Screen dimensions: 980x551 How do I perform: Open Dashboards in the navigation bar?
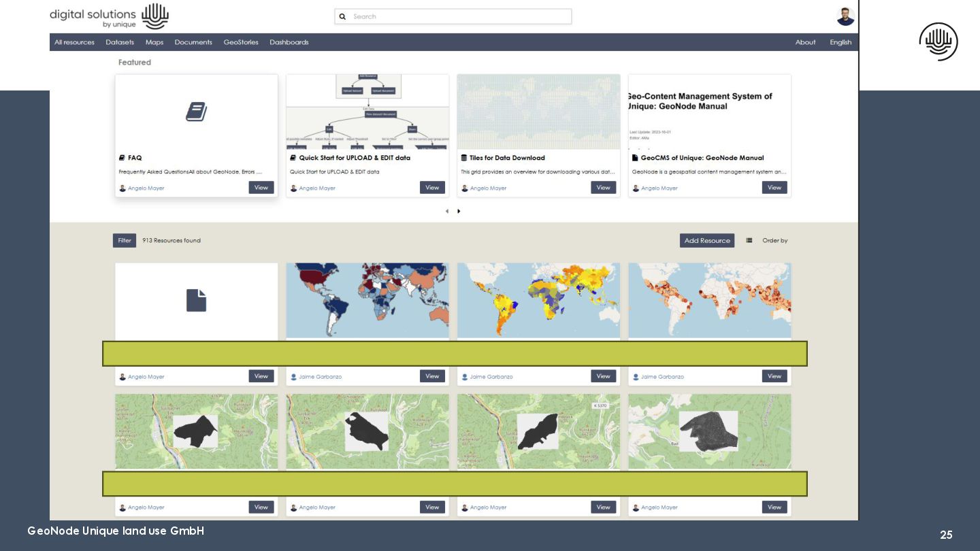[x=289, y=42]
